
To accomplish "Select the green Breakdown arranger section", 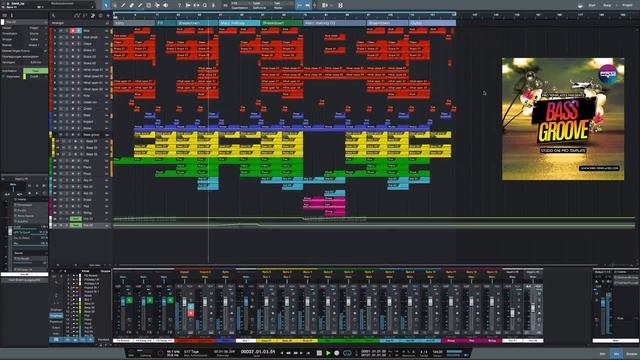I will (x=282, y=23).
